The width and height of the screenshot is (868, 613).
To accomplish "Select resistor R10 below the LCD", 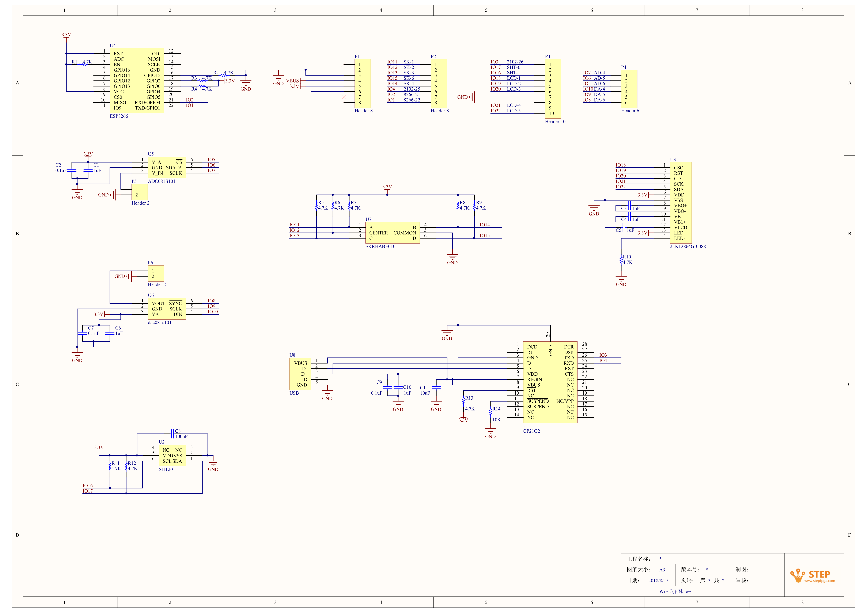I will 621,260.
